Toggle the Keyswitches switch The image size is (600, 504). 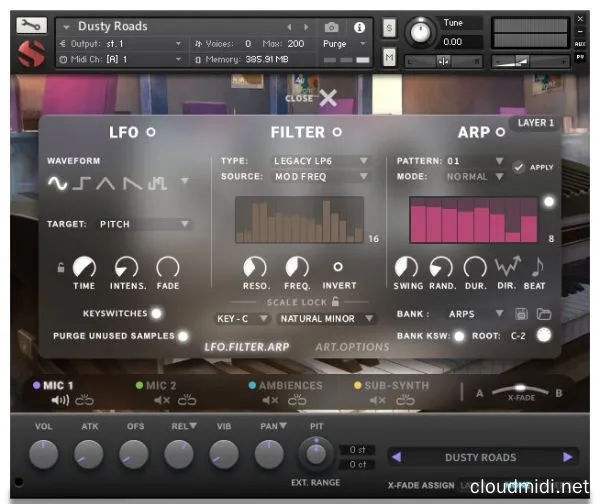pos(156,313)
